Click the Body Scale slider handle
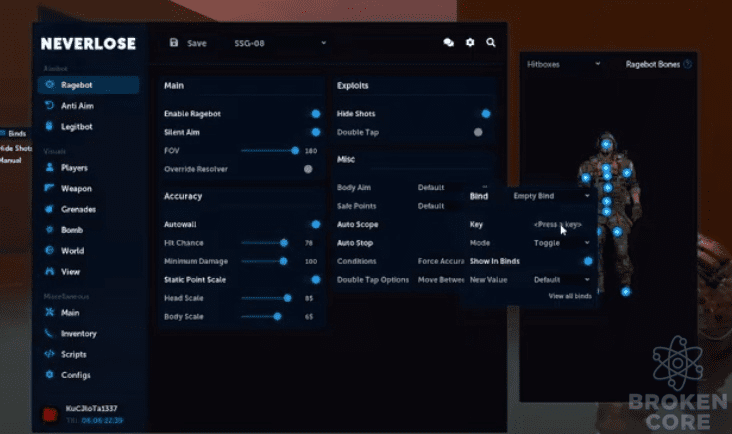732x434 pixels. click(277, 316)
